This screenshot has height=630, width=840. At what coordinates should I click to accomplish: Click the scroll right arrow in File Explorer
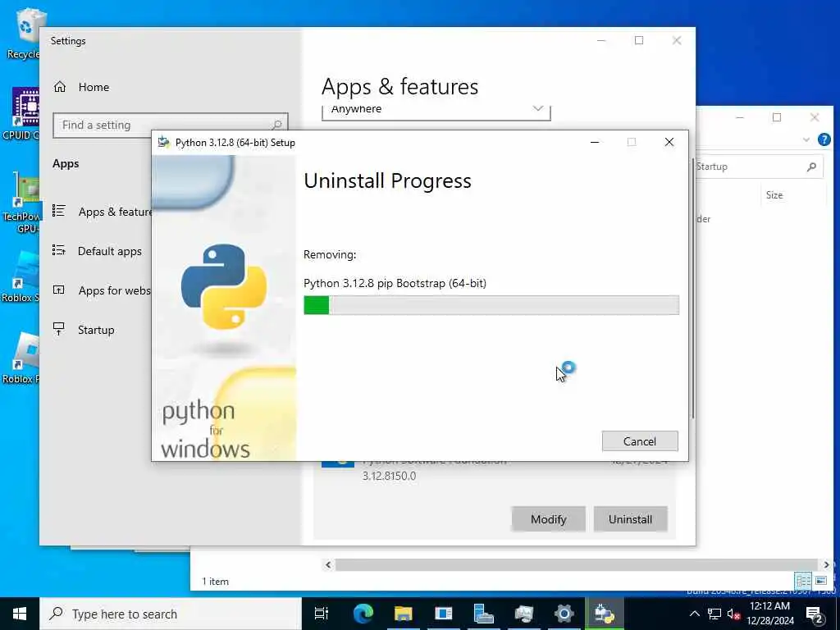click(826, 564)
